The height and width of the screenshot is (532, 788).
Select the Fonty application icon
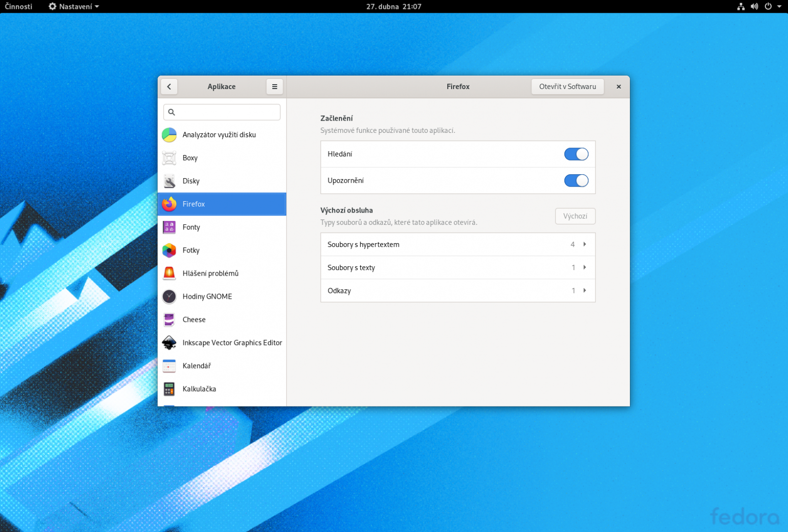coord(169,227)
